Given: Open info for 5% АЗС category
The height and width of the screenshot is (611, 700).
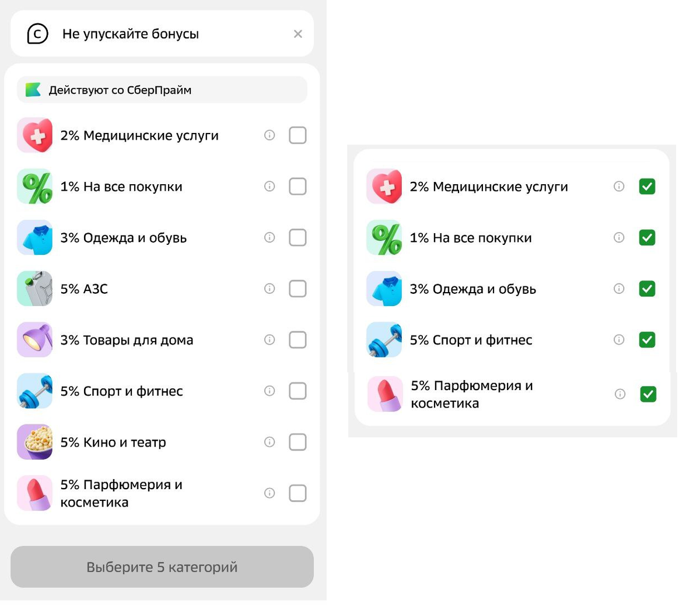Looking at the screenshot, I should coord(269,289).
